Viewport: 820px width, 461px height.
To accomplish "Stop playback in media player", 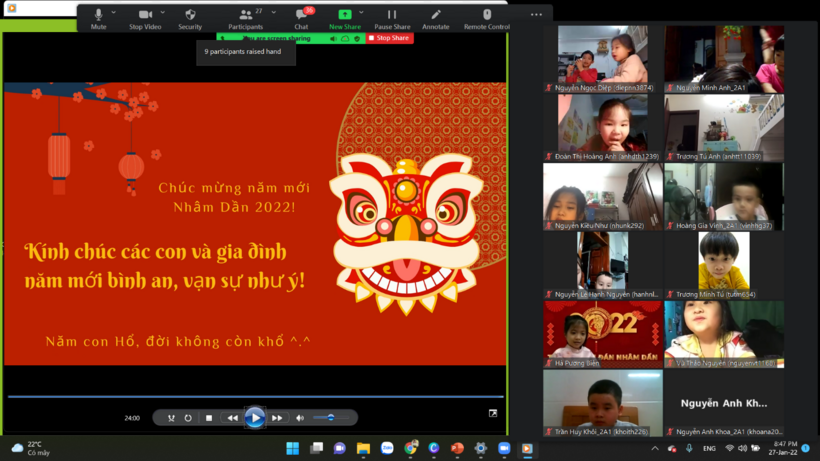I will click(209, 418).
